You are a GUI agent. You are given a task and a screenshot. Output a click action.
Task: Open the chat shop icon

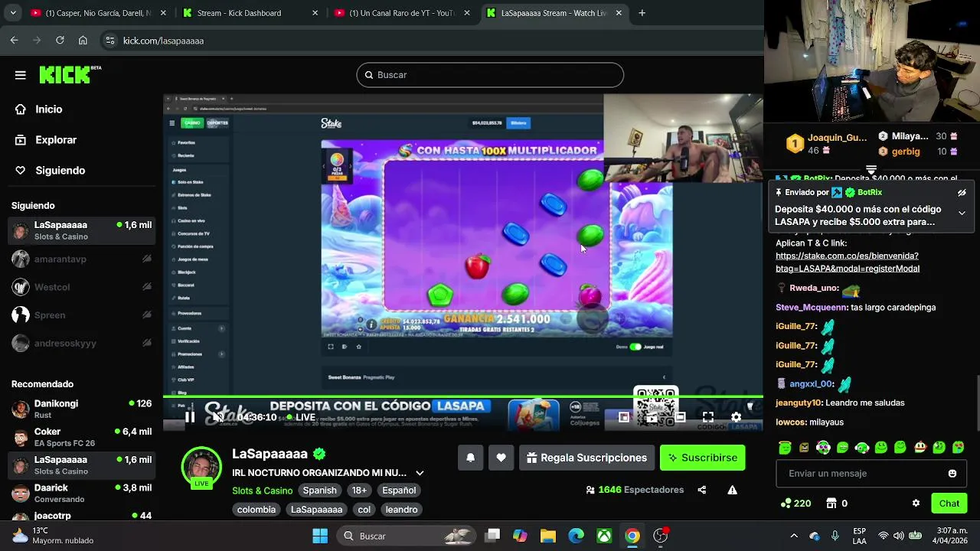831,504
